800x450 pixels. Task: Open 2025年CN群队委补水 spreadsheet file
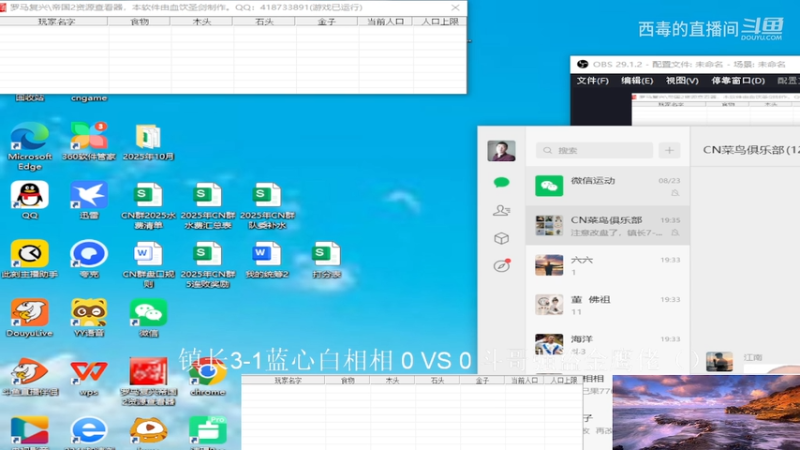(267, 206)
